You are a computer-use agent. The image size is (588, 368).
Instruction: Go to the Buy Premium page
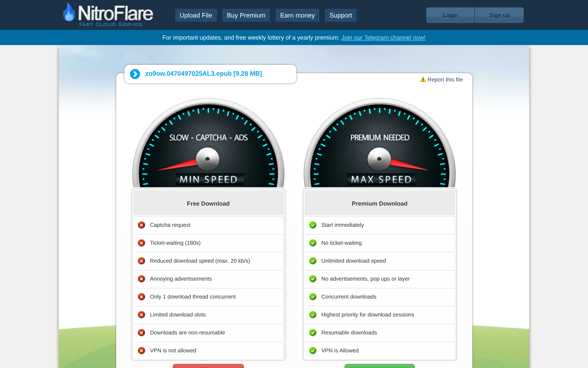click(246, 15)
